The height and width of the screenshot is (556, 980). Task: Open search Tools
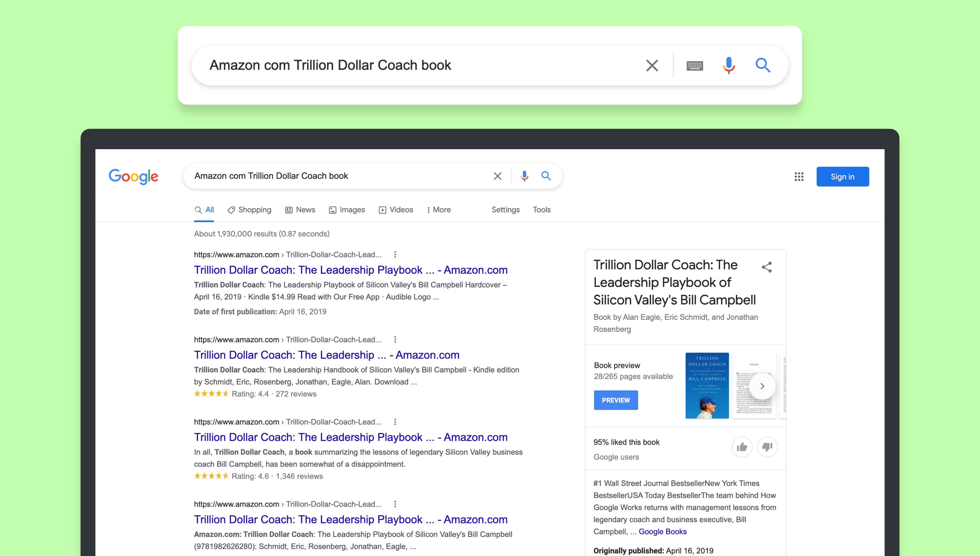click(541, 210)
